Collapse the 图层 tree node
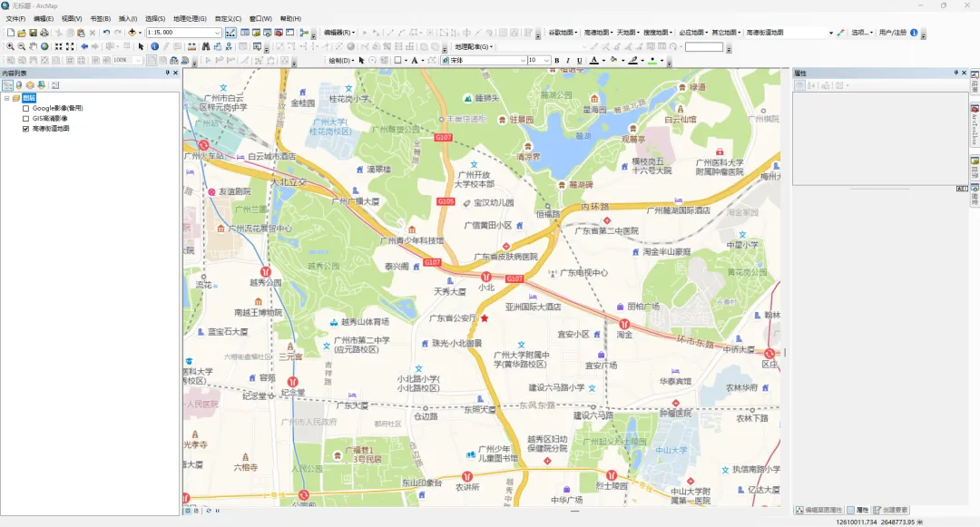 click(6, 98)
